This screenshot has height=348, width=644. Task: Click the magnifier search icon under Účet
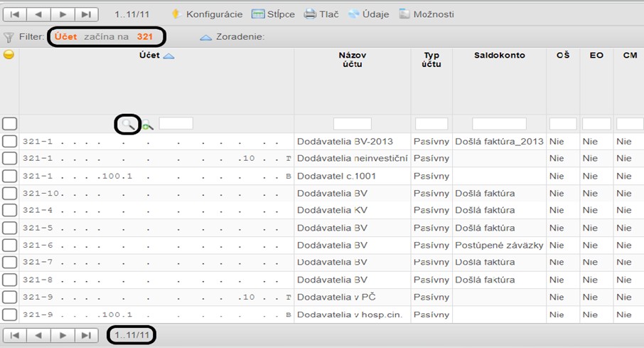click(x=127, y=125)
